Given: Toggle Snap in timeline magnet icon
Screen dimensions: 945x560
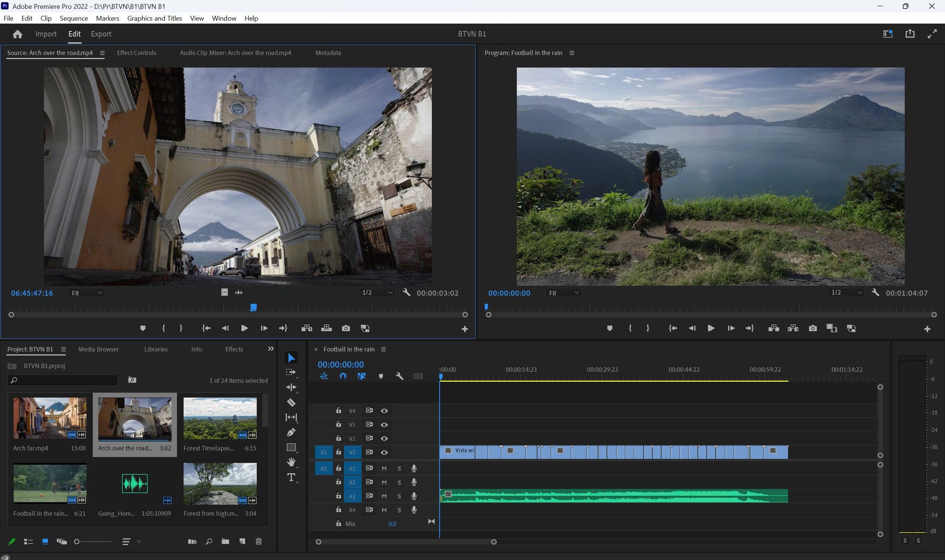Looking at the screenshot, I should [343, 376].
